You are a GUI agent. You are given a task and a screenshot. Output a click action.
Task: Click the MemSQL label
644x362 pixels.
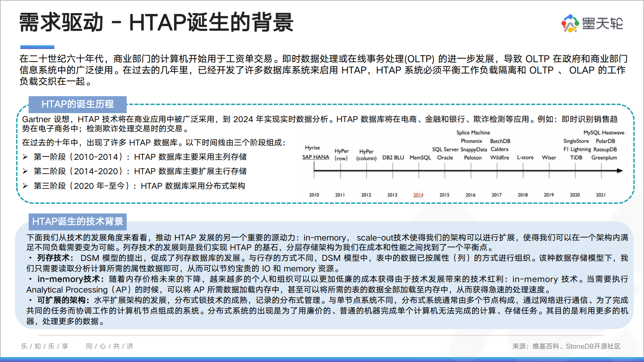pos(420,158)
